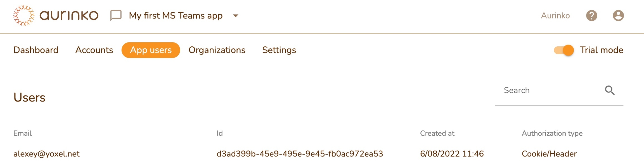Click the Authorization type column header
This screenshot has height=166, width=644.
tap(552, 133)
